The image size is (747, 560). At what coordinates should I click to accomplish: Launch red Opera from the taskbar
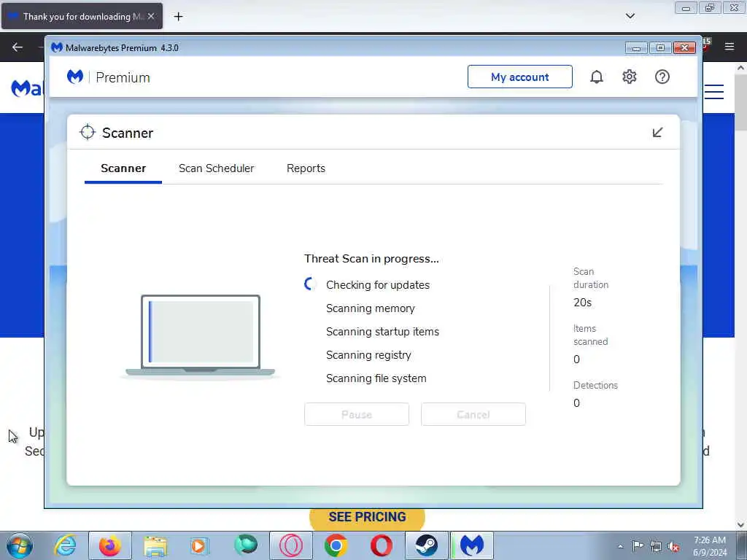tap(382, 545)
